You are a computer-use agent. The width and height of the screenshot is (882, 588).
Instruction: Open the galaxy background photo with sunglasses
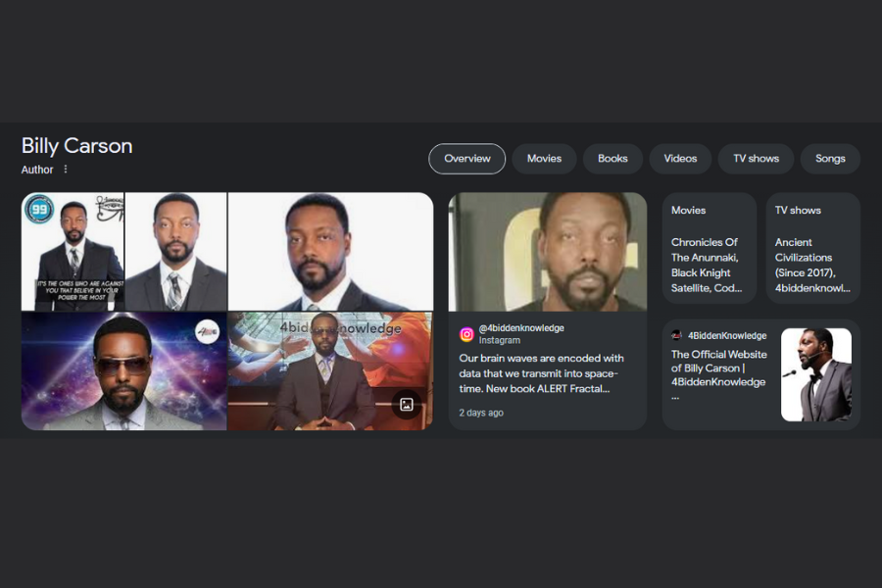pyautogui.click(x=123, y=371)
